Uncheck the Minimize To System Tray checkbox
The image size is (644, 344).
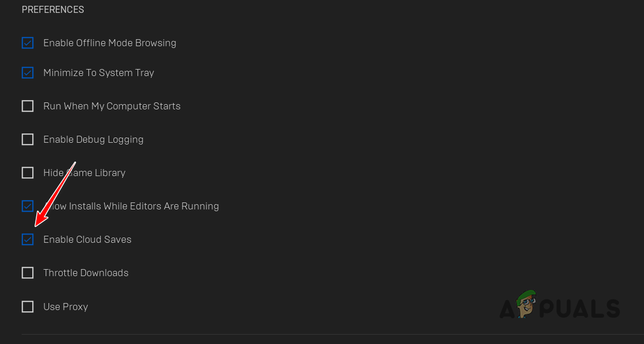(x=27, y=73)
